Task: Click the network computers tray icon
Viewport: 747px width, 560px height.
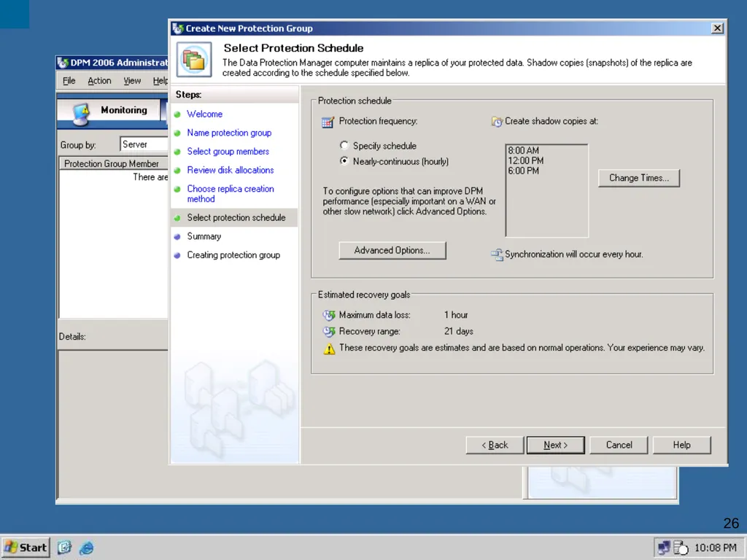Action: [x=664, y=548]
